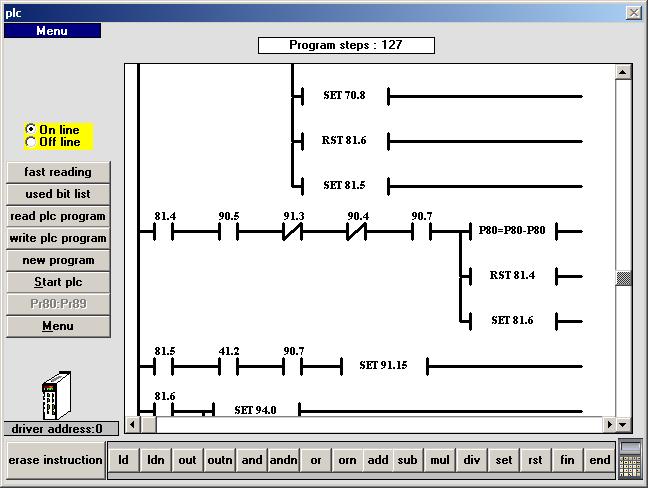648x488 pixels.
Task: Insert an or instruction
Action: (316, 460)
